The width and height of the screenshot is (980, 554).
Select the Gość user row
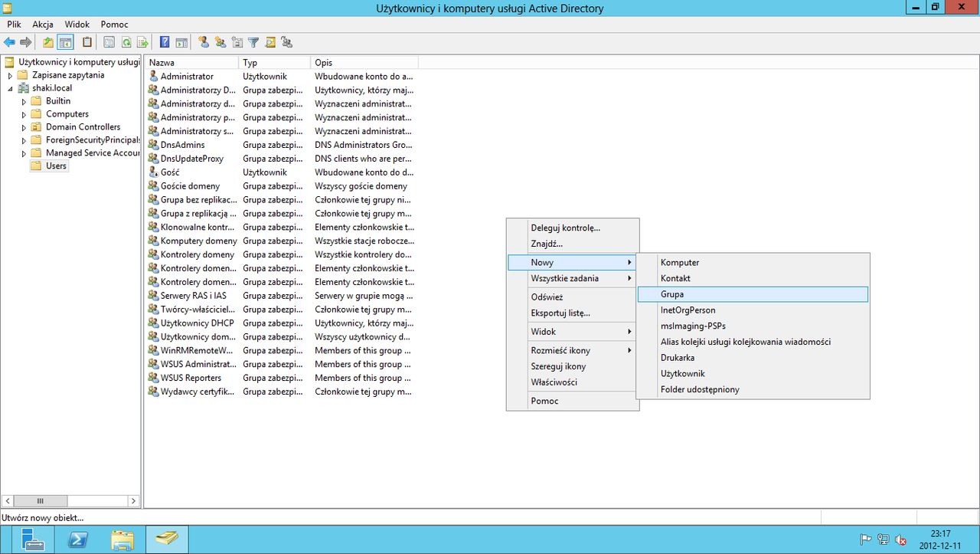tap(282, 172)
